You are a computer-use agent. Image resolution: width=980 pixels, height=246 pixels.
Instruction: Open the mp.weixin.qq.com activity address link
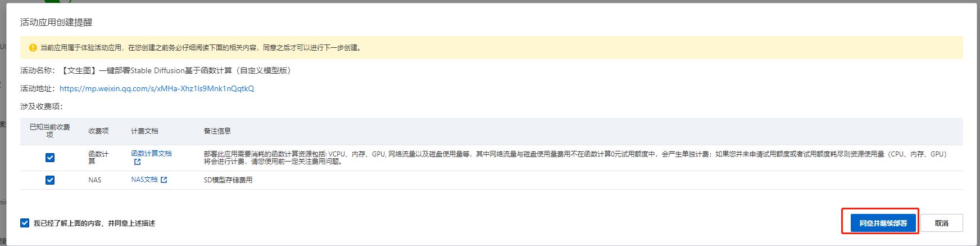click(157, 88)
